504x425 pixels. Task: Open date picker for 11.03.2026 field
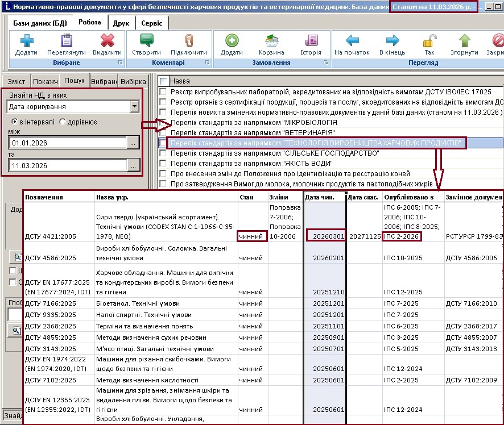(133, 165)
